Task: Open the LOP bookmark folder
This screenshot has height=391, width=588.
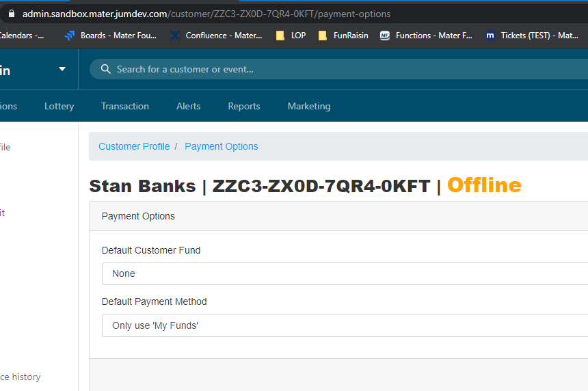Action: pyautogui.click(x=291, y=36)
